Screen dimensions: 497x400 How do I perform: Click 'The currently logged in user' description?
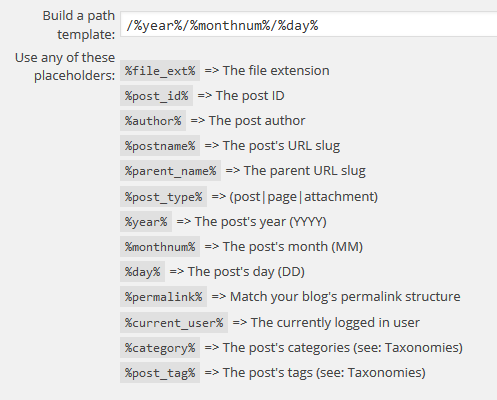335,323
